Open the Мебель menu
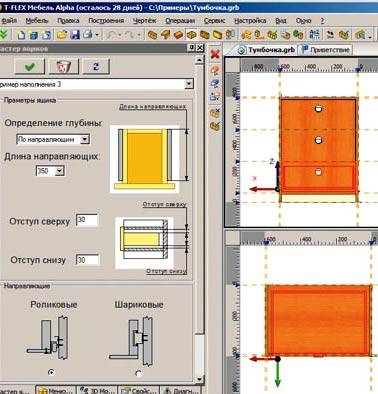This screenshot has width=378, height=394. pyautogui.click(x=37, y=21)
